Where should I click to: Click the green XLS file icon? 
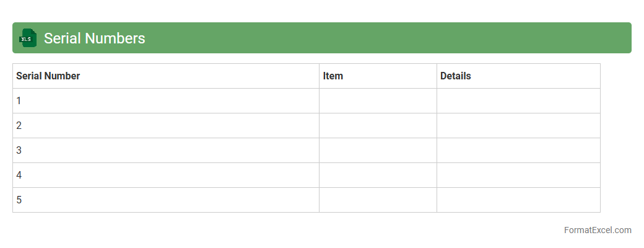tap(28, 38)
